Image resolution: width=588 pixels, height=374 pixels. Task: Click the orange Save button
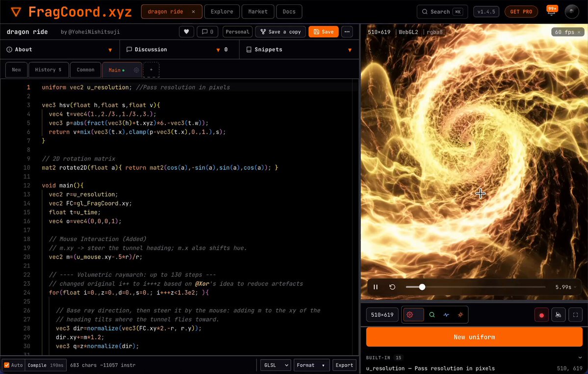click(x=324, y=32)
